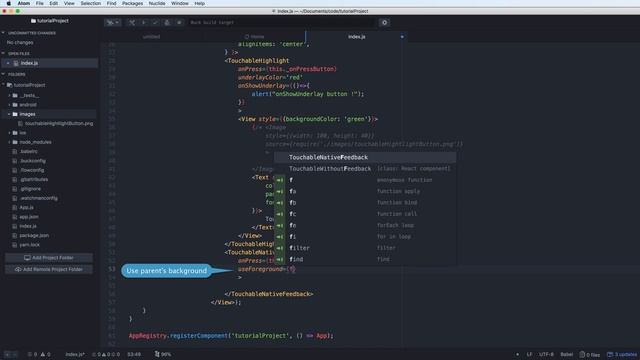Click the checkmark test icon in toolbar
Viewport: 640px width, 360px height.
[155, 22]
